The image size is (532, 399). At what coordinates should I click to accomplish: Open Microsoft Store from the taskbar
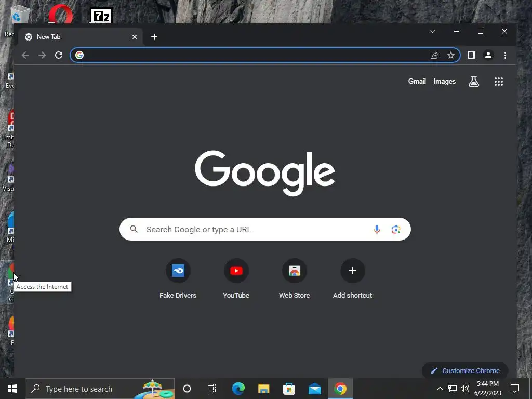[289, 389]
